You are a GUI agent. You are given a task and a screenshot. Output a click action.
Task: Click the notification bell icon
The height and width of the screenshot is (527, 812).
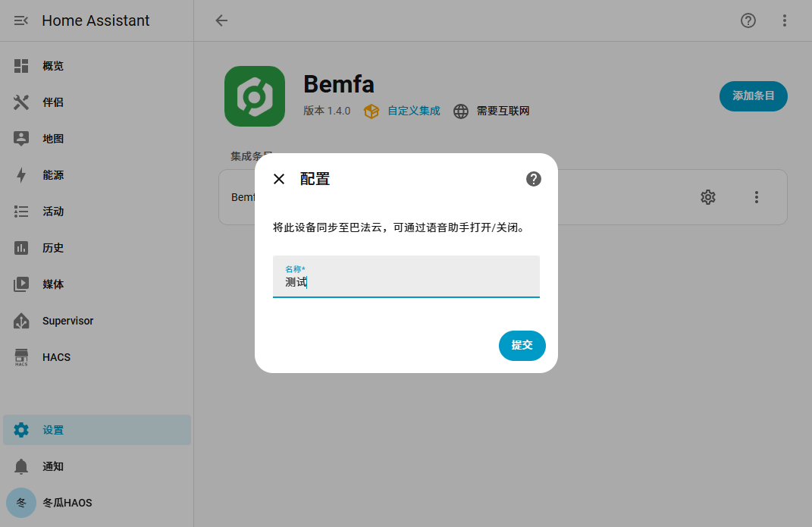coord(21,466)
